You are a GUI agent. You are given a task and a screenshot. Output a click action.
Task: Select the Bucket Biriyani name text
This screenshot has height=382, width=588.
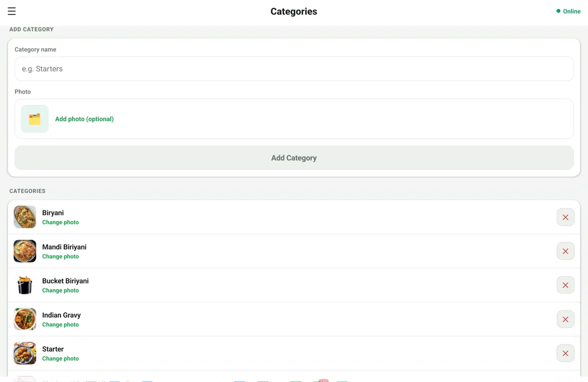point(65,281)
